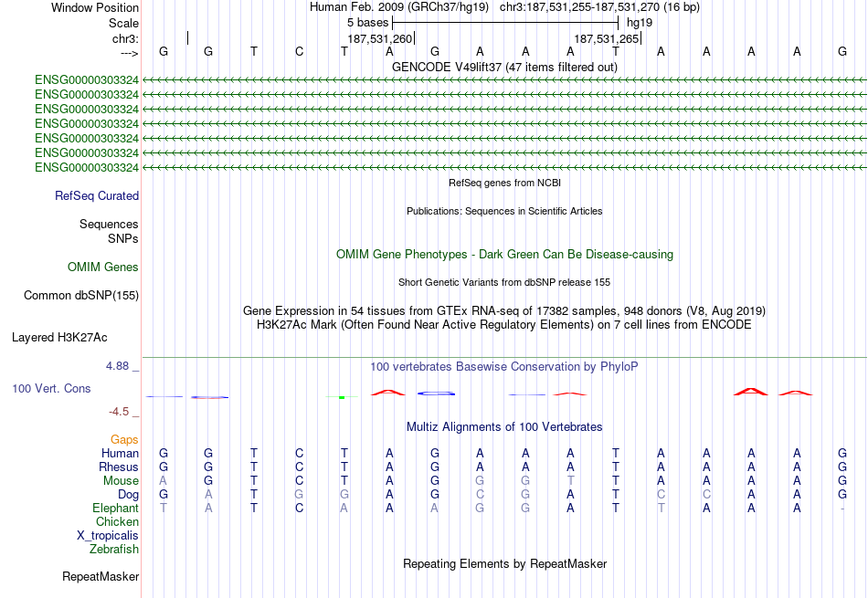868x598 pixels.
Task: Select the Chicken alignment row label
Action: coord(117,521)
